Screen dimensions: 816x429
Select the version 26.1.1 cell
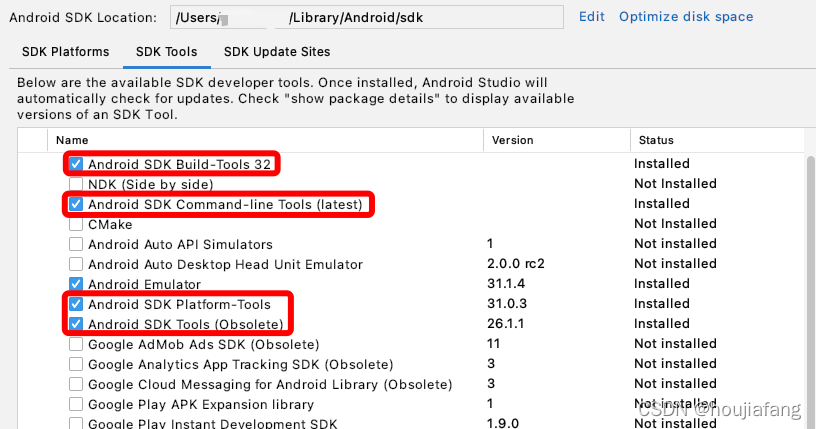505,323
